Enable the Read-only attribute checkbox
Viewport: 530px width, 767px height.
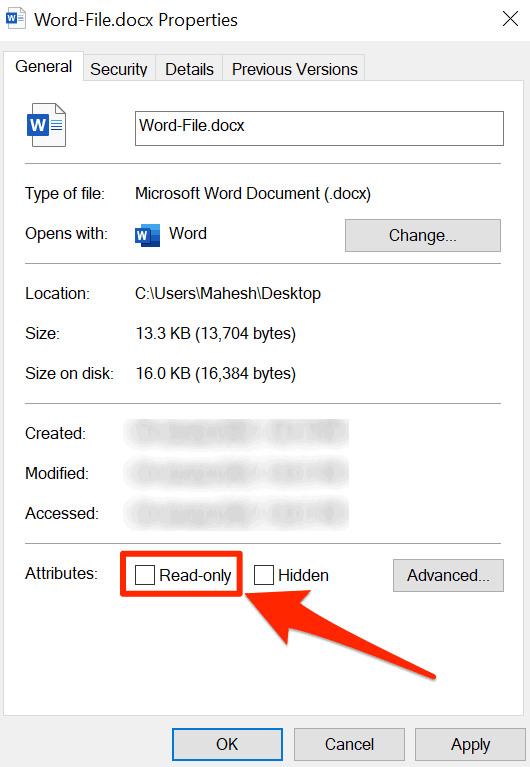pyautogui.click(x=145, y=575)
